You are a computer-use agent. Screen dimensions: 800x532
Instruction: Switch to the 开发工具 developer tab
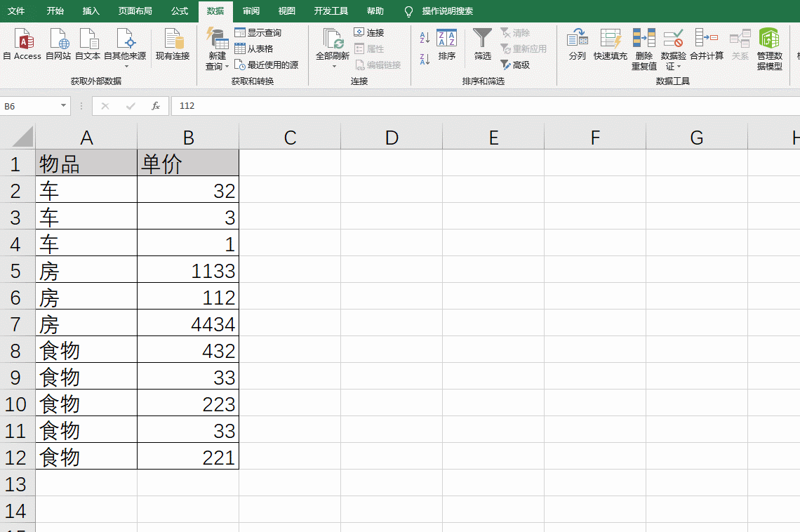331,11
